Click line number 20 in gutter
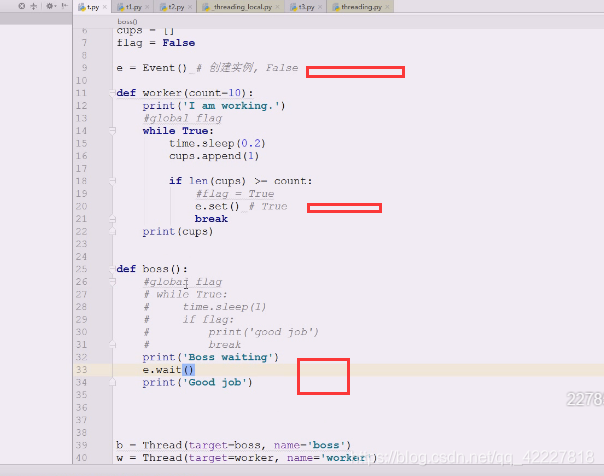 pos(81,206)
